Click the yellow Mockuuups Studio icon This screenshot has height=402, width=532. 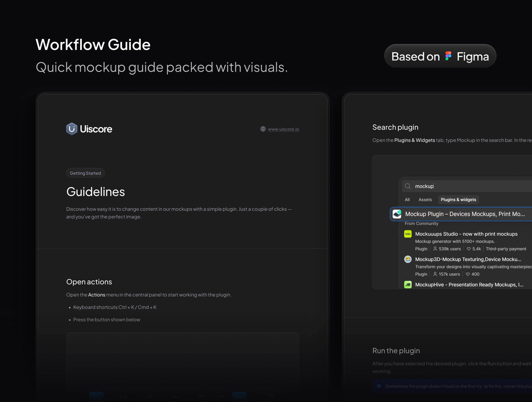(x=408, y=234)
